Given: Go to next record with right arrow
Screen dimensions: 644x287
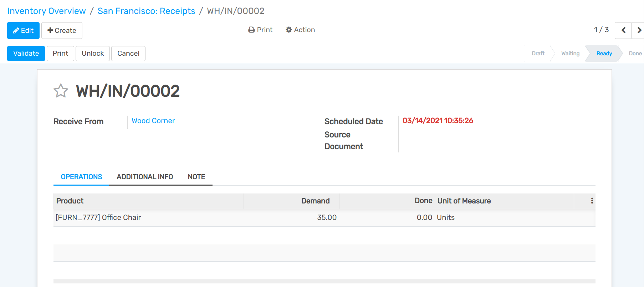Looking at the screenshot, I should (x=639, y=30).
